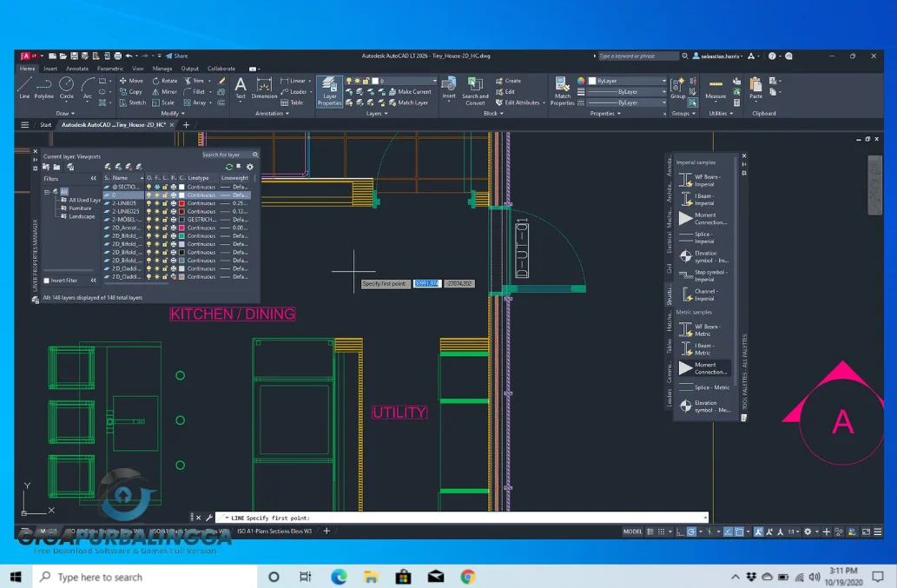This screenshot has height=588, width=897.
Task: Select the Dimension tool
Action: tap(264, 89)
